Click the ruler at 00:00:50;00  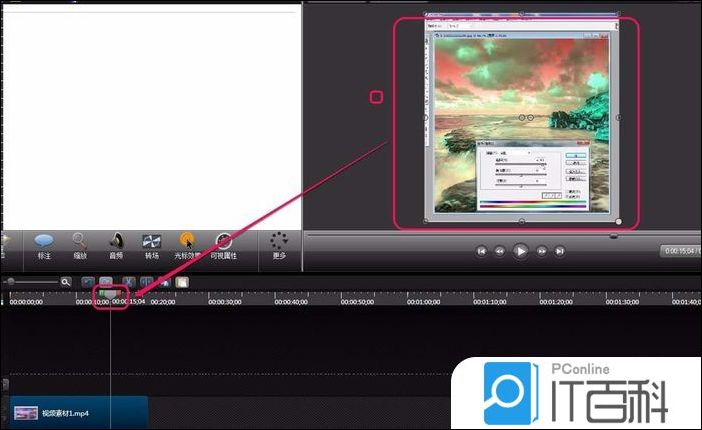357,302
